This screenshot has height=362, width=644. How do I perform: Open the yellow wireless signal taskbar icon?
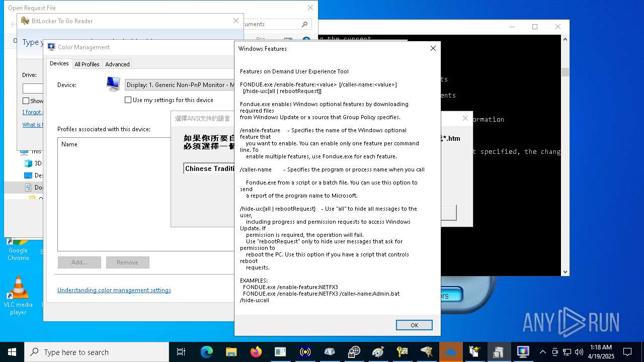305,352
